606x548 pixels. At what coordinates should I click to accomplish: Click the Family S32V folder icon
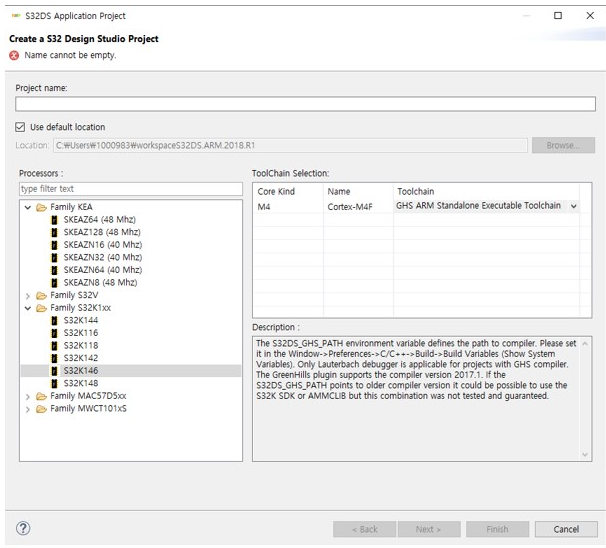[41, 295]
